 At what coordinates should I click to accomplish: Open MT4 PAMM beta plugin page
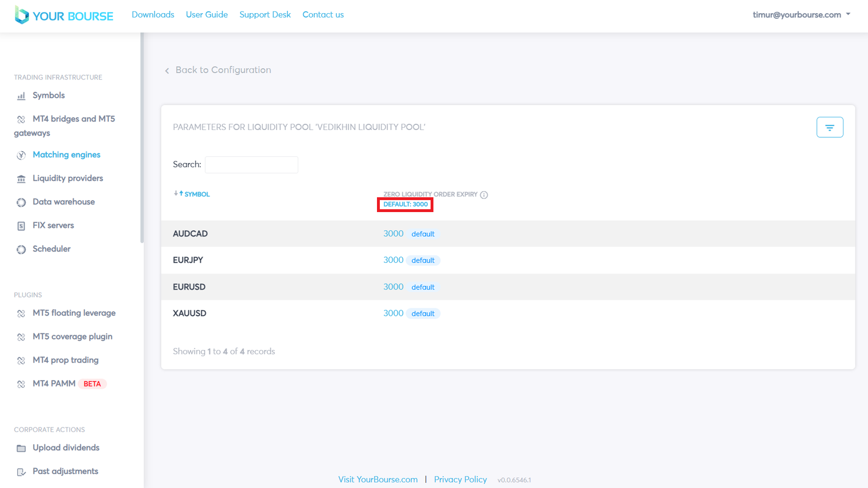(54, 384)
